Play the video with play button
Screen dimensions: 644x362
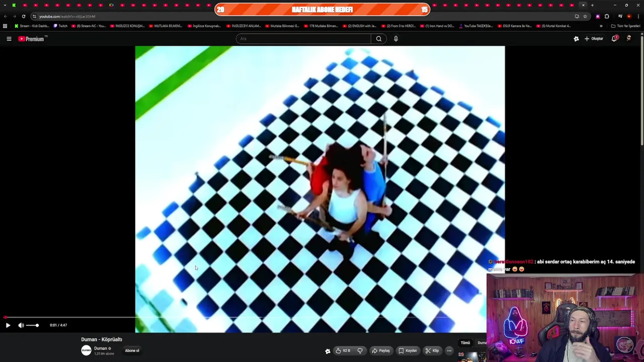(8, 325)
